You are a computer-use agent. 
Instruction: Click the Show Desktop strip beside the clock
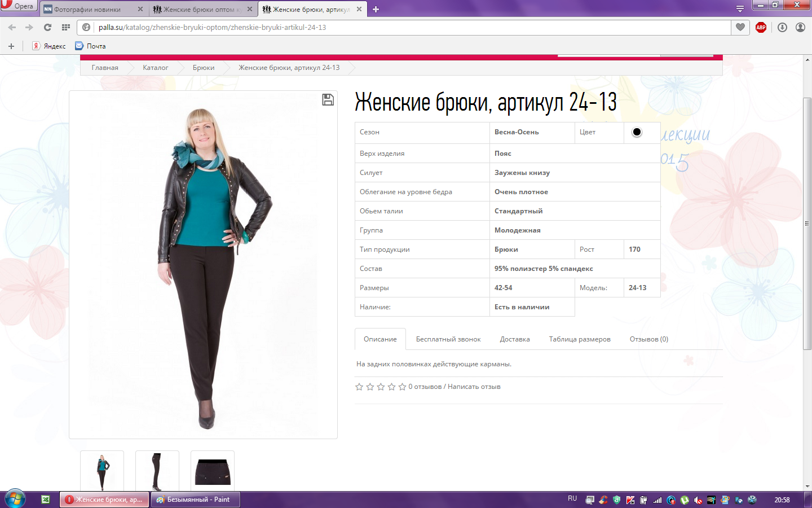coord(808,500)
